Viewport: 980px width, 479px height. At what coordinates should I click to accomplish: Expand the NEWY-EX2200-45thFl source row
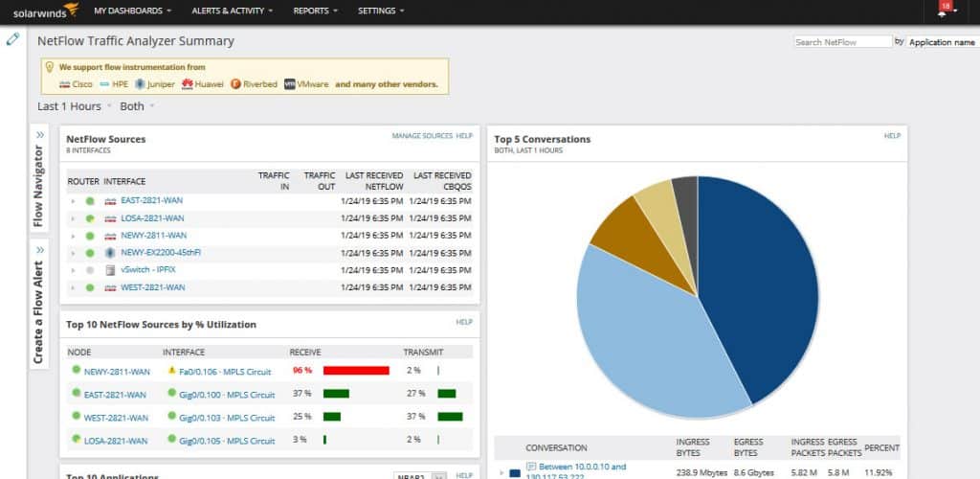pos(73,253)
